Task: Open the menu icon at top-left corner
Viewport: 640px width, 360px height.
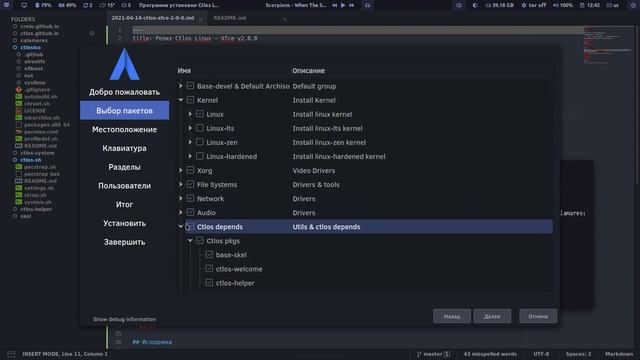Action: [7, 5]
